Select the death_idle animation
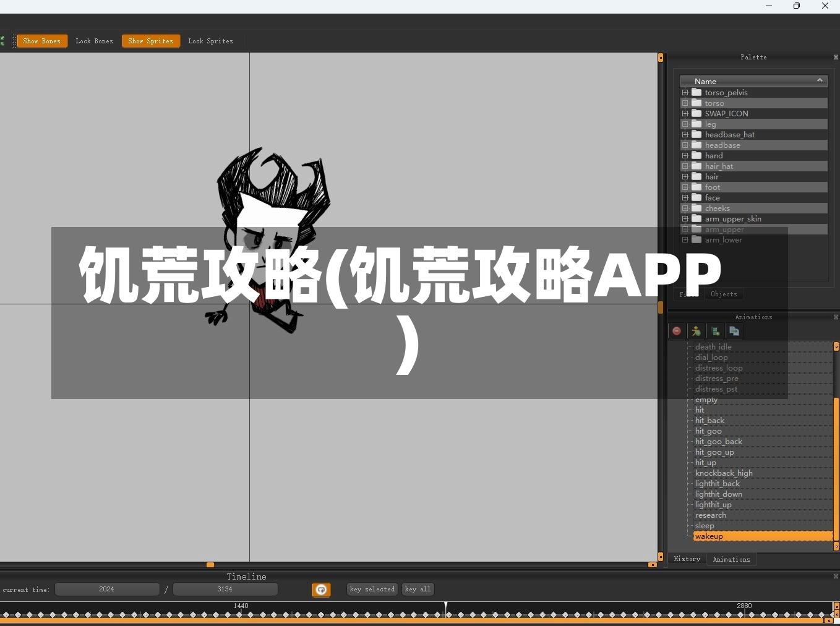The width and height of the screenshot is (840, 626). 763,347
